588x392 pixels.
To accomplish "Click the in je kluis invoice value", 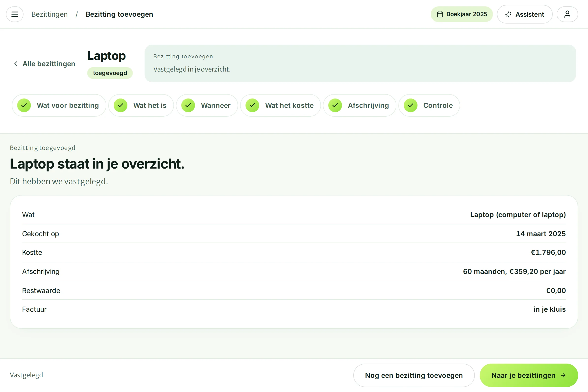I will point(550,309).
